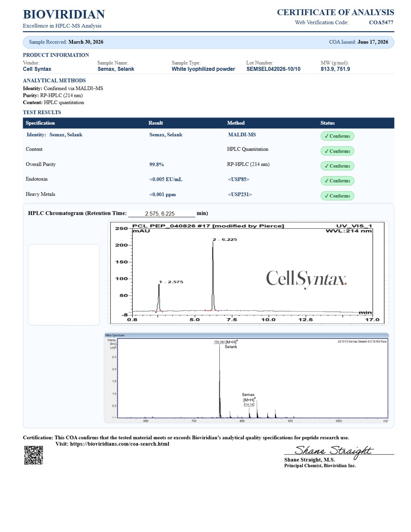Image resolution: width=411 pixels, height=532 pixels.
Task: Click the TEST RESULTS heading
Action: pos(42,112)
